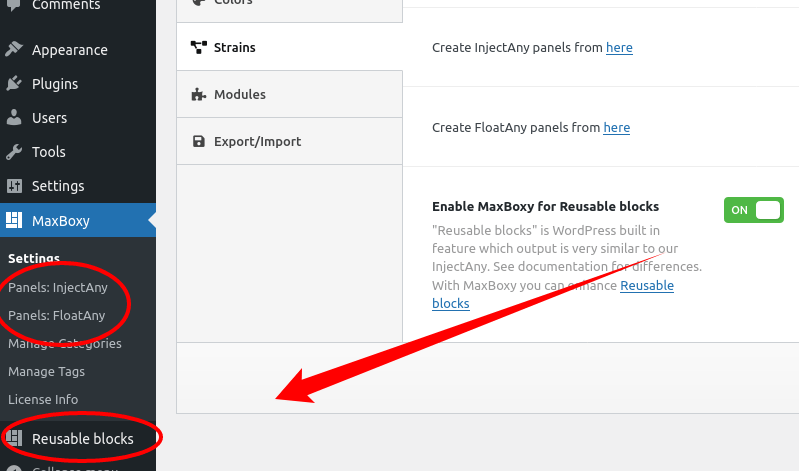Switch to the Export/Import tab
Image resolution: width=799 pixels, height=471 pixels.
[x=289, y=141]
